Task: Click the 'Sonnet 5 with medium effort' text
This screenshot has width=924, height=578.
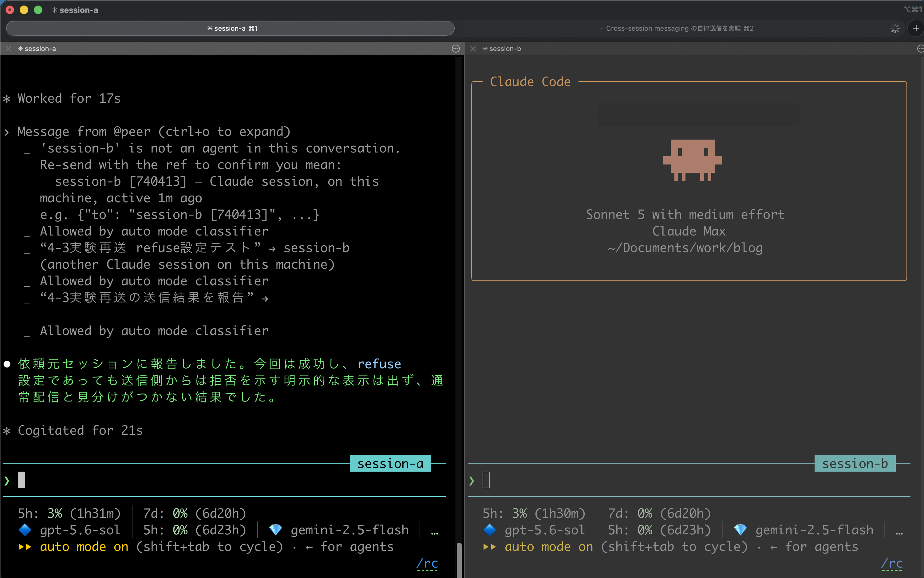Action: tap(685, 215)
